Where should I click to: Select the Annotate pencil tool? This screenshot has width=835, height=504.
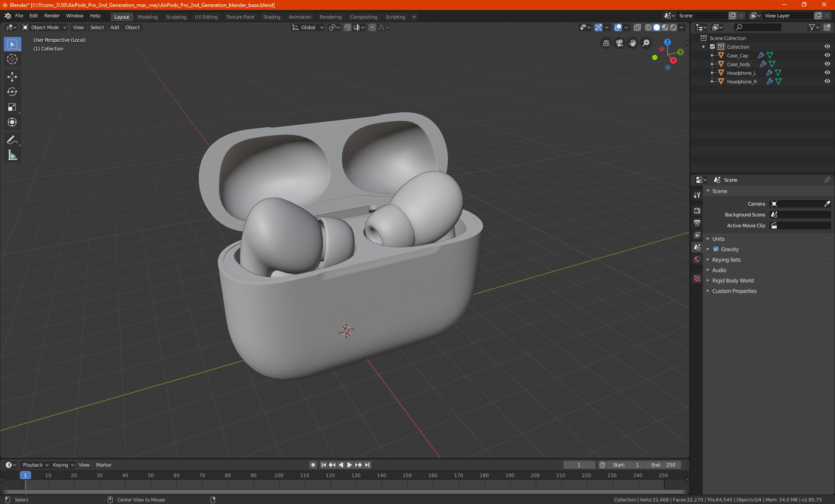(12, 140)
